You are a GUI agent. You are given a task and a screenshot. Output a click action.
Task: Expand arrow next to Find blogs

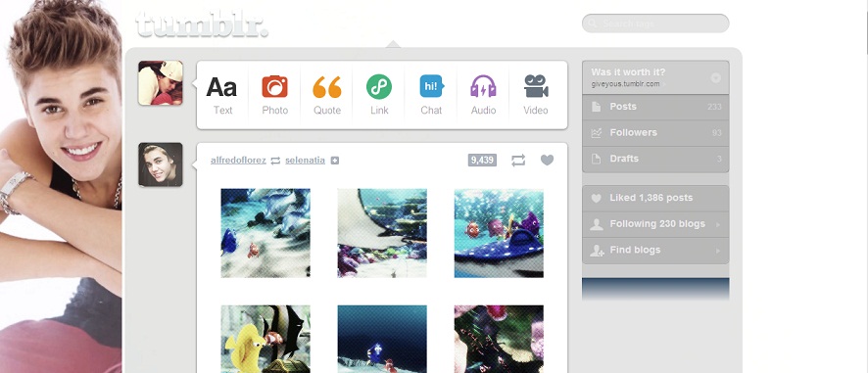click(718, 251)
